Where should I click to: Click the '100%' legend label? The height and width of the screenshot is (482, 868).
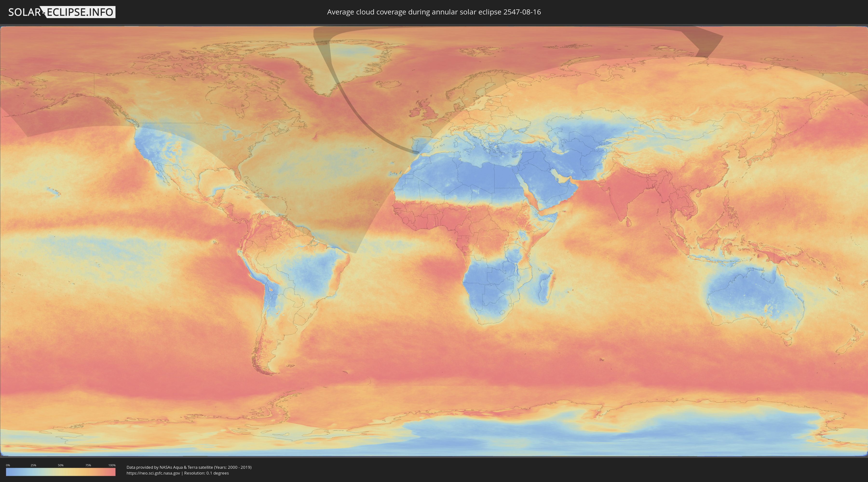click(x=112, y=465)
